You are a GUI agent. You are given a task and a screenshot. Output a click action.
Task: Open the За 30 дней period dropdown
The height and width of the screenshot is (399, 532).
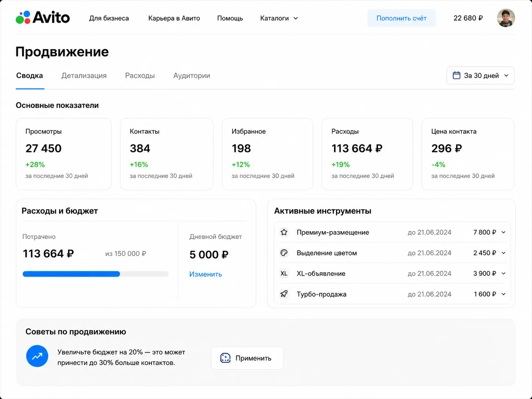click(481, 75)
